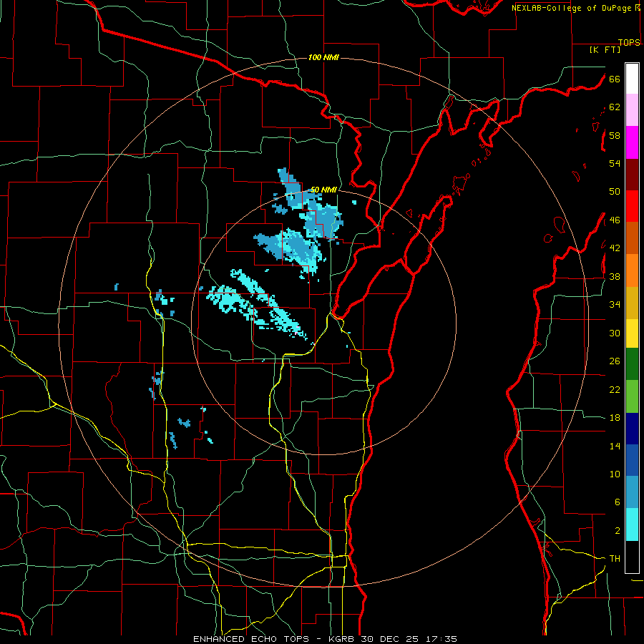This screenshot has width=644, height=644.
Task: Select the steel blue legend swatch
Action: pyautogui.click(x=632, y=492)
